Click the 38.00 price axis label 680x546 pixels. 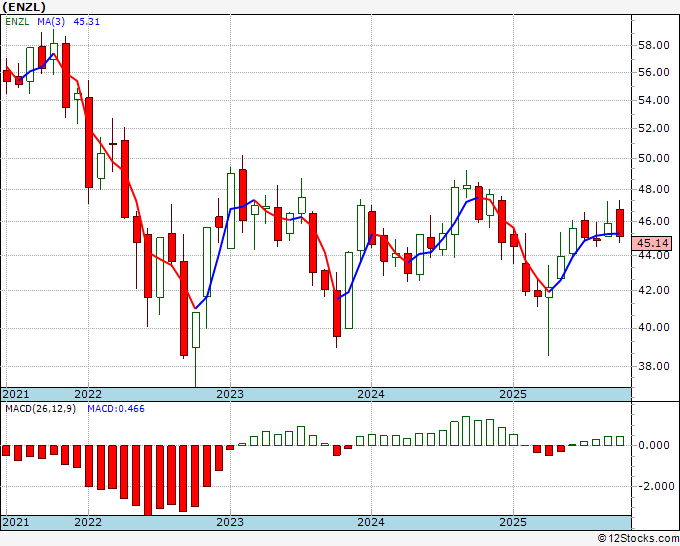(654, 366)
